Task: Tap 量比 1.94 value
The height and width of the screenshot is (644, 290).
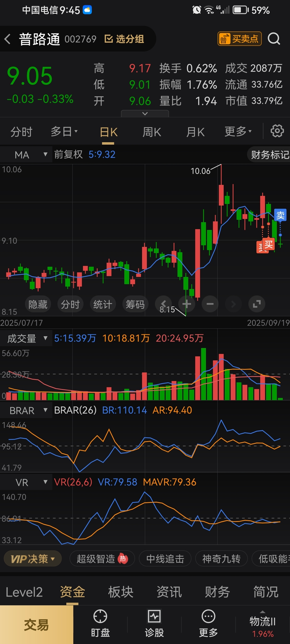Action: [x=188, y=101]
